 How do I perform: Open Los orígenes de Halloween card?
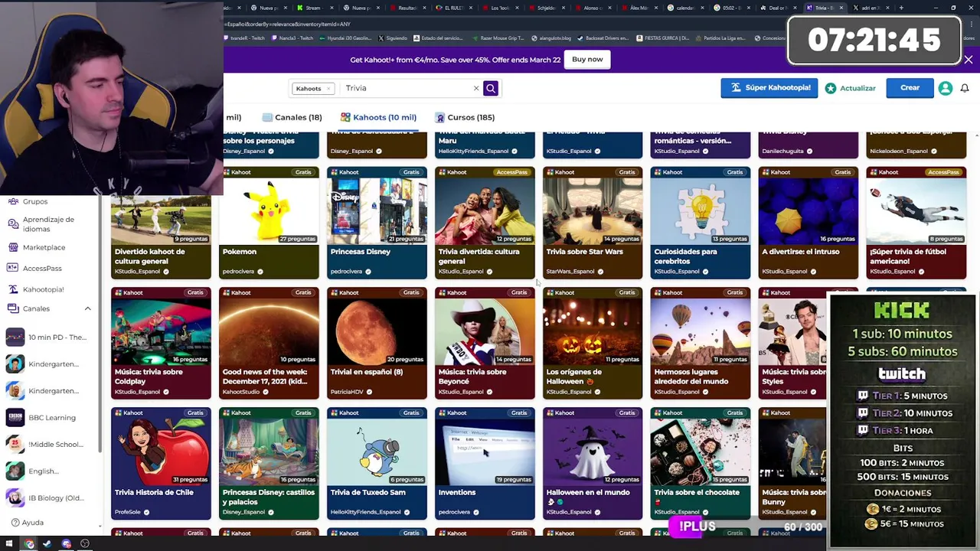point(593,343)
